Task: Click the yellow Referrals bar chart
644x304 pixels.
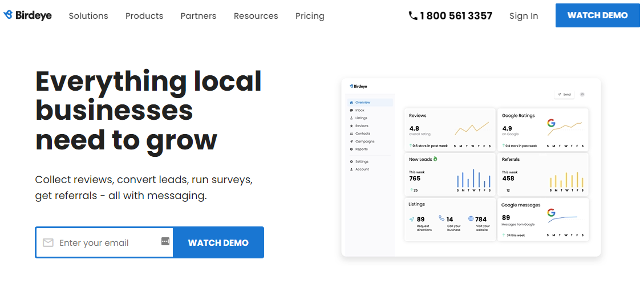Action: tap(567, 180)
